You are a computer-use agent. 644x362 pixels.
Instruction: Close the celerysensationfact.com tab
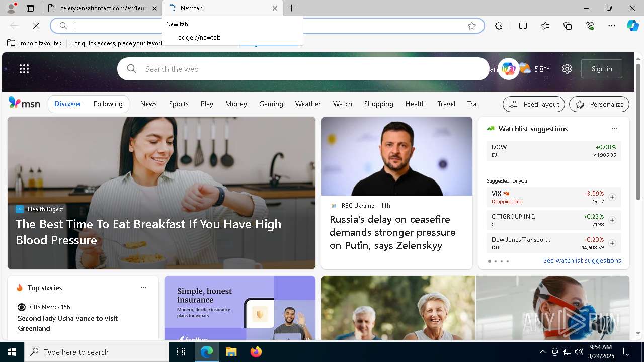tap(154, 8)
